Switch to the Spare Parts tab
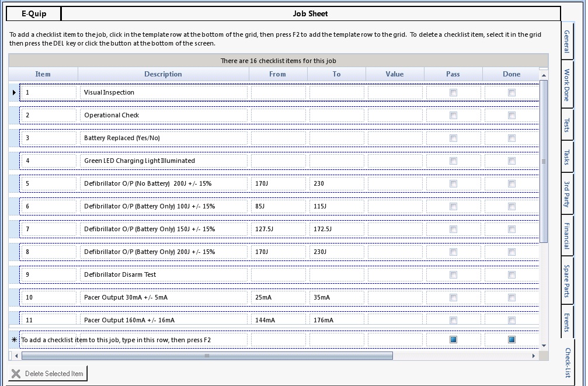This screenshot has width=588, height=386. click(568, 281)
